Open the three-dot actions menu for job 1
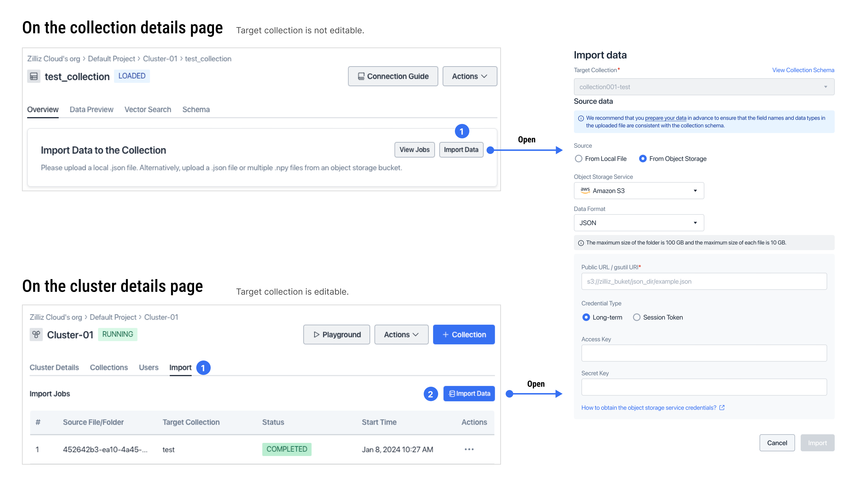Screen dimensions: 868x488 point(469,449)
